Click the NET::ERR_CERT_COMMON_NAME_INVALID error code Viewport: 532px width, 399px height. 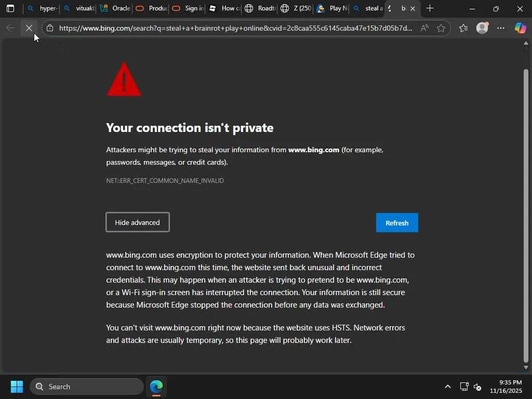[165, 180]
